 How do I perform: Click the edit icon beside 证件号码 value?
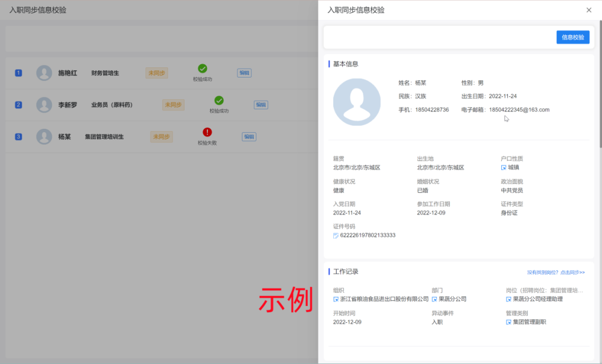click(336, 236)
